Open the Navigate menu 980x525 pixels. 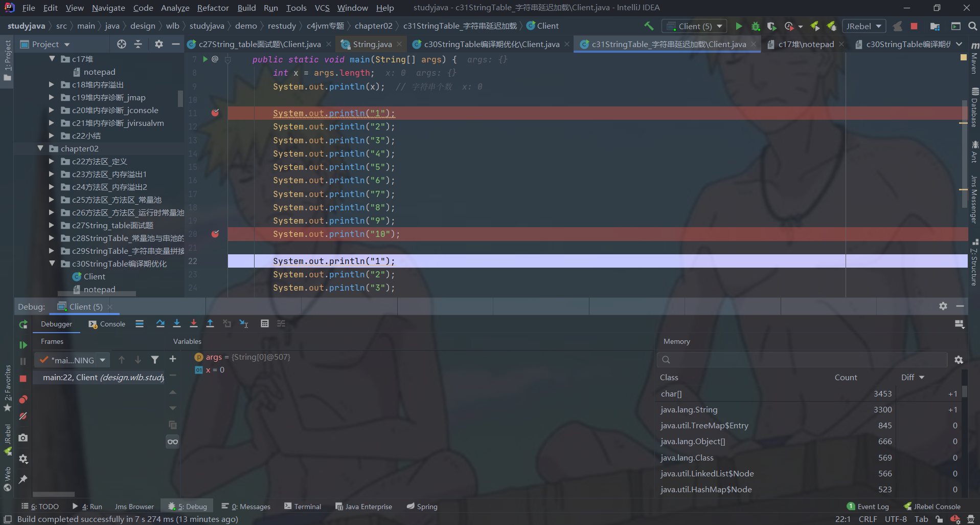point(108,8)
